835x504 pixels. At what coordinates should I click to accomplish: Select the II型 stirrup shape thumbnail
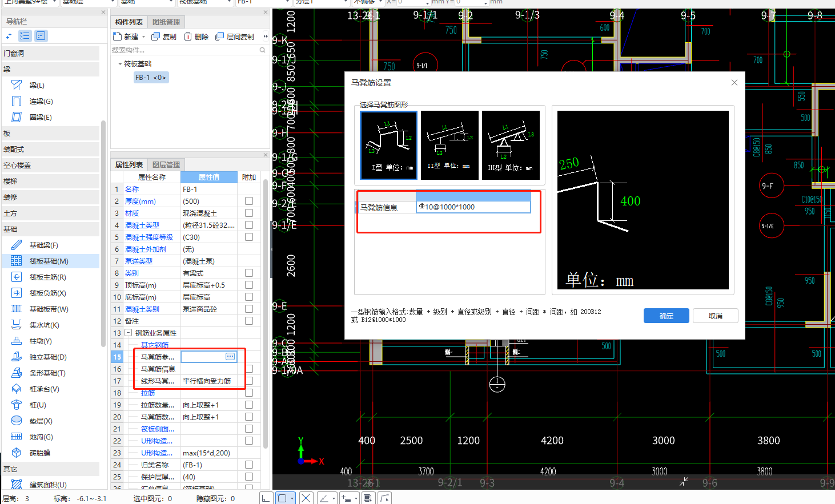click(x=449, y=145)
